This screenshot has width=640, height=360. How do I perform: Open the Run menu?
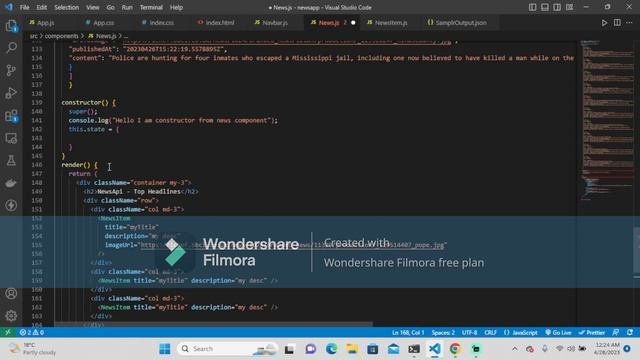click(x=127, y=7)
